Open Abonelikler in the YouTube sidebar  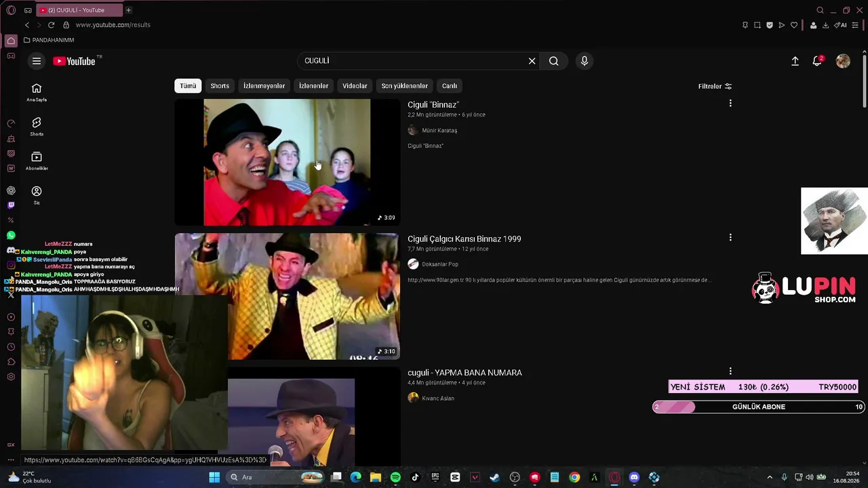(37, 161)
